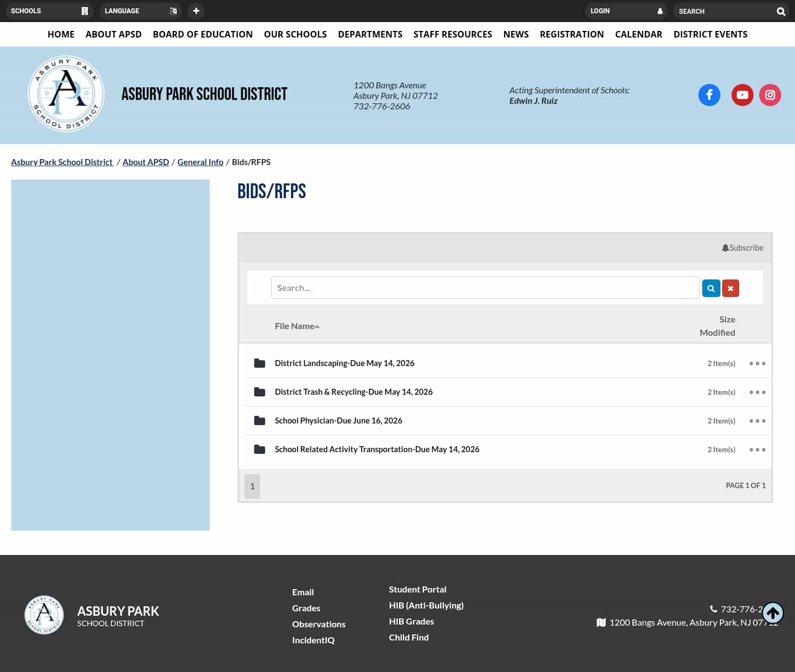Click the Asbury Park School District header logo
Viewport: 795px width, 672px height.
(66, 94)
